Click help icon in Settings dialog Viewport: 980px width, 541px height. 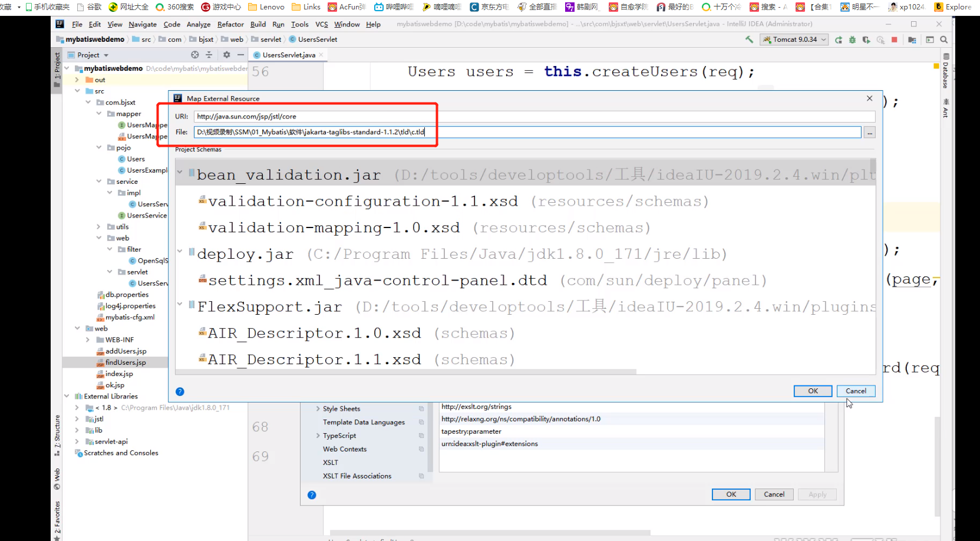[x=312, y=495]
